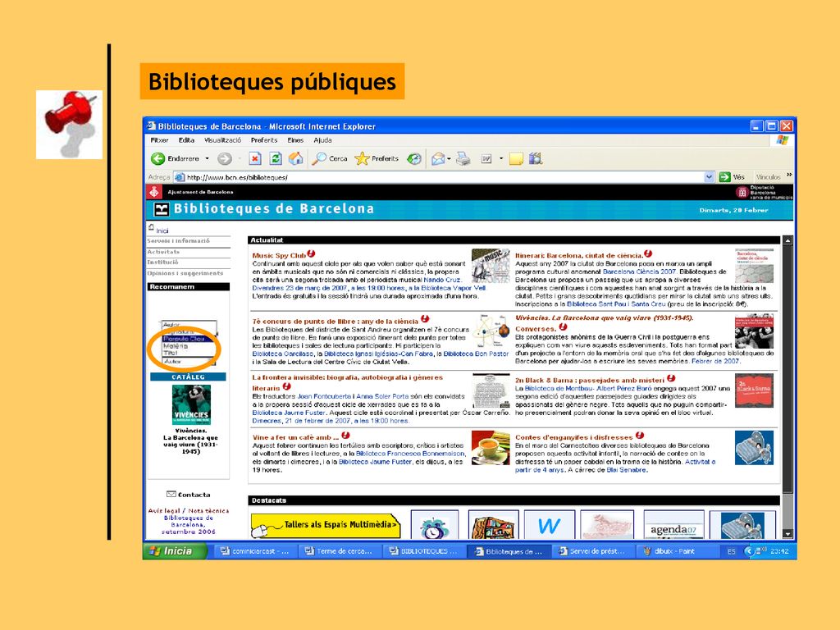Open Opinions i suggeriments sidebar link
This screenshot has height=630, width=840.
[x=185, y=273]
